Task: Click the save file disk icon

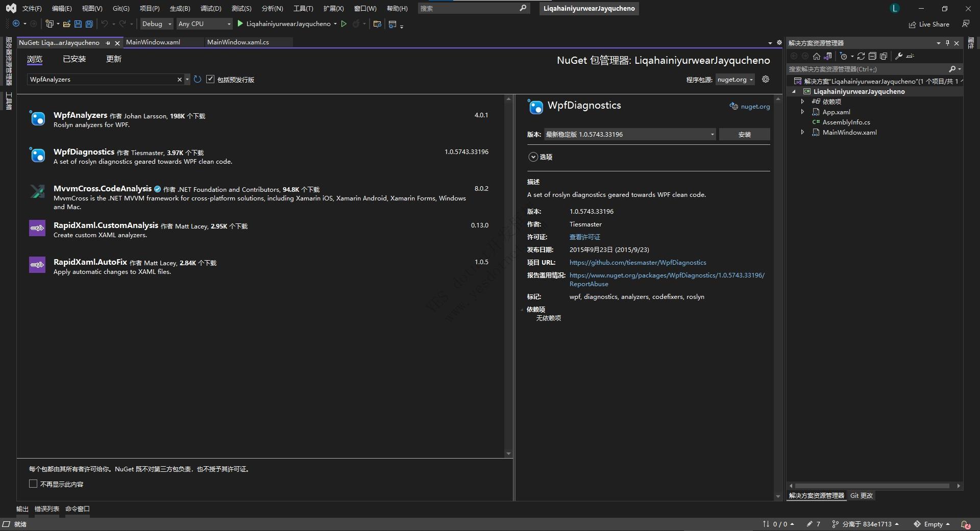Action: point(78,24)
